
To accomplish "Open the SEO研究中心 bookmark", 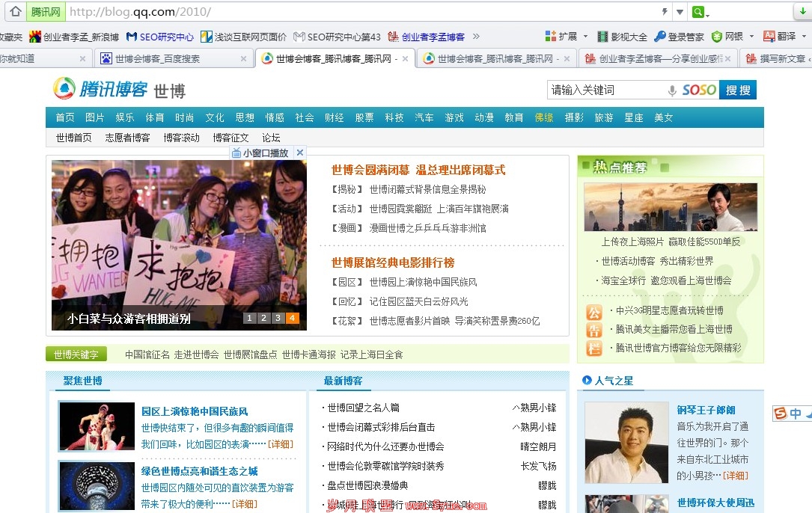I will pyautogui.click(x=160, y=37).
